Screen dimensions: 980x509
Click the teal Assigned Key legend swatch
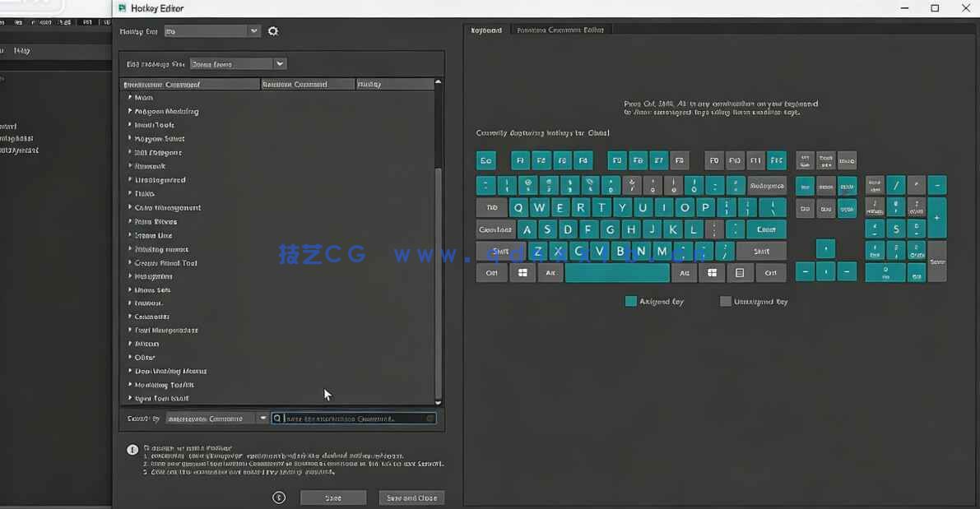[631, 302]
